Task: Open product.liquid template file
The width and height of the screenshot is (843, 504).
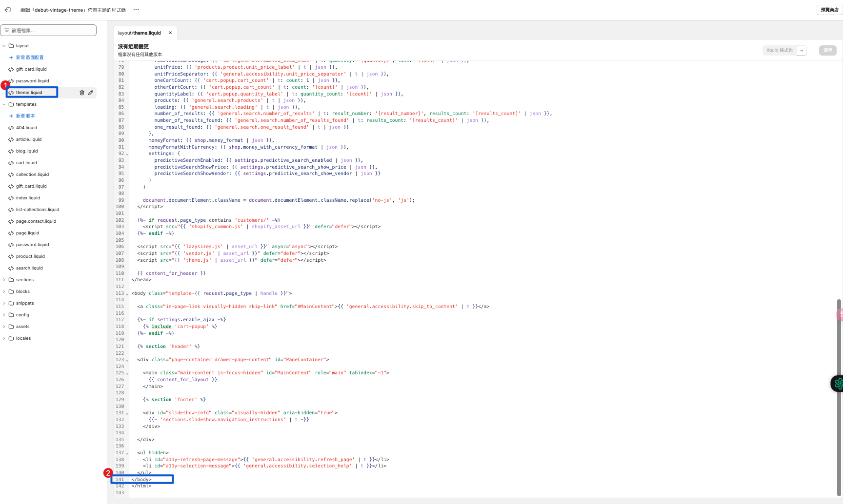Action: pos(30,256)
